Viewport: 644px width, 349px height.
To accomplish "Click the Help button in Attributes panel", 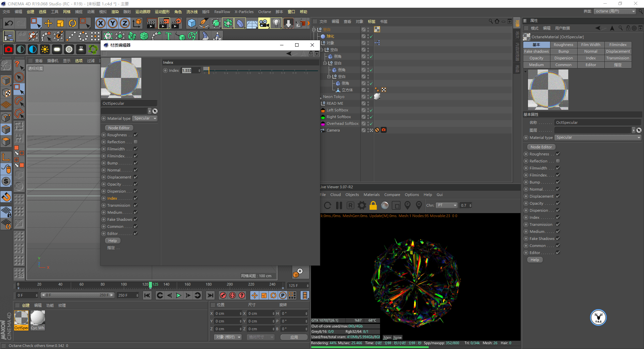I will [535, 260].
